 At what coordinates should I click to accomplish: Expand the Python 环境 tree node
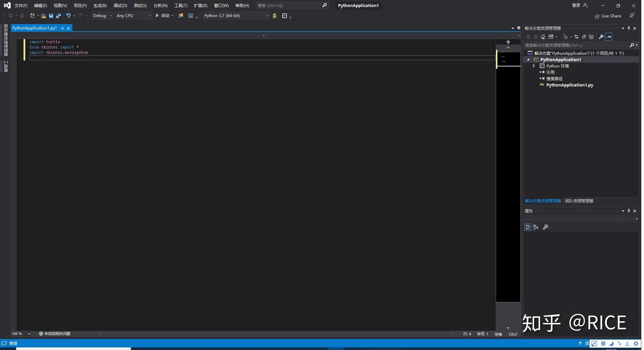coord(534,66)
